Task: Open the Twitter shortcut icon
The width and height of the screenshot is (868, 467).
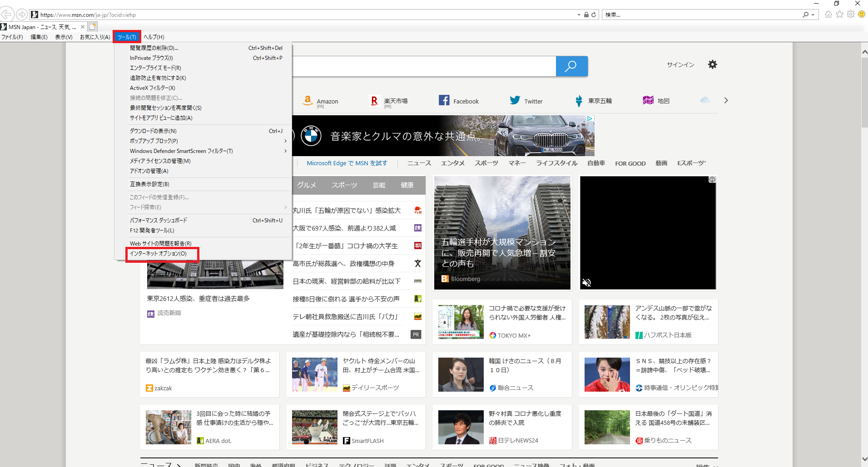Action: [515, 100]
